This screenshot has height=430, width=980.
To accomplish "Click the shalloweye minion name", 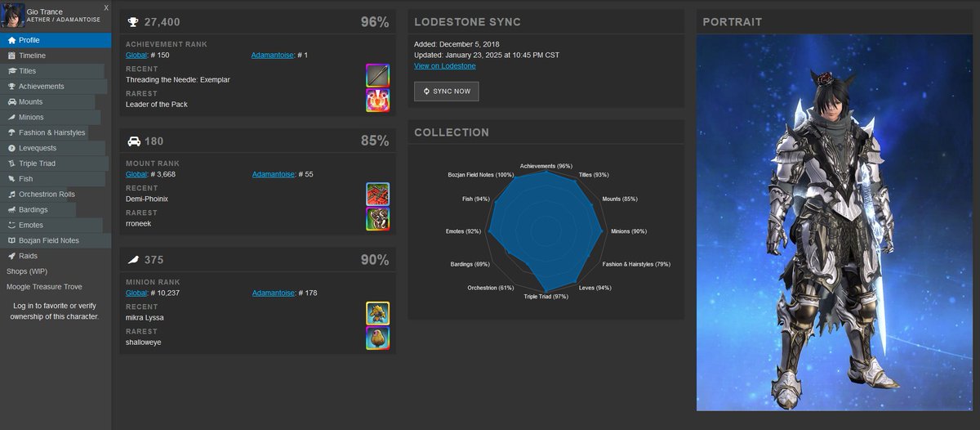I will pos(144,342).
